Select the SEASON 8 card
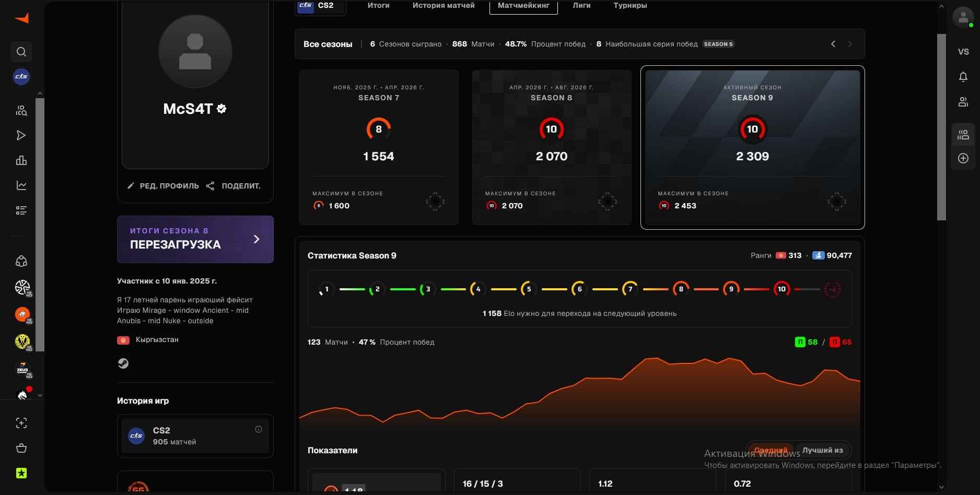The image size is (980, 495). [552, 147]
